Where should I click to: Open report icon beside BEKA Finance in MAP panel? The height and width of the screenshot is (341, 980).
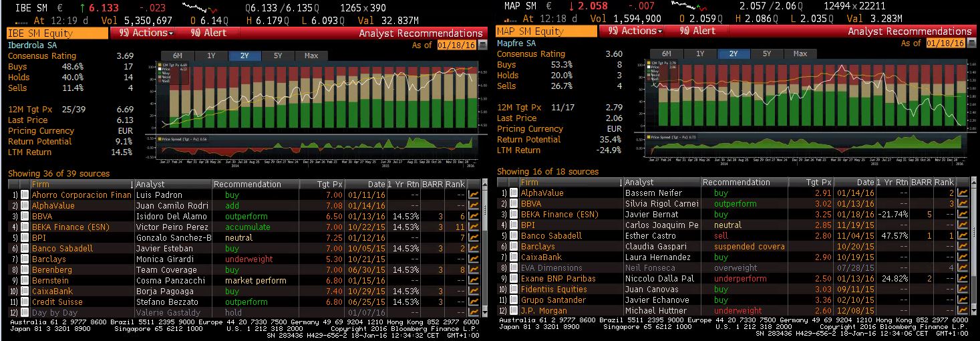[x=514, y=215]
